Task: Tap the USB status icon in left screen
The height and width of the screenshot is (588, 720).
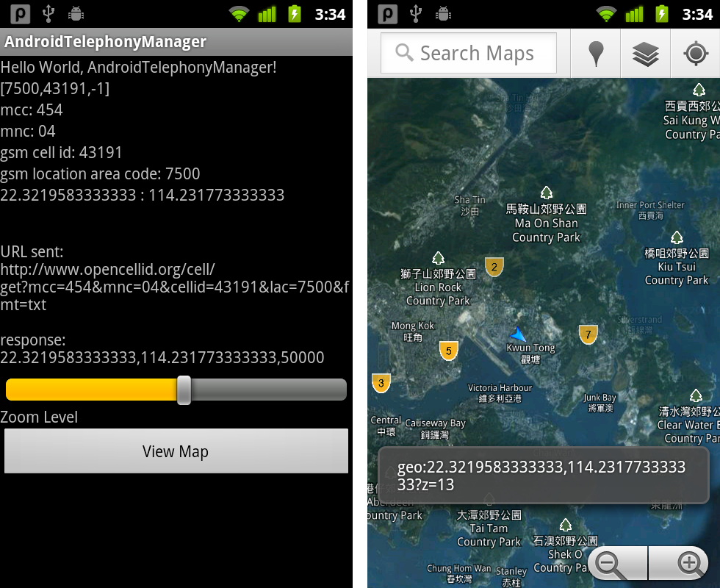Action: 48,14
